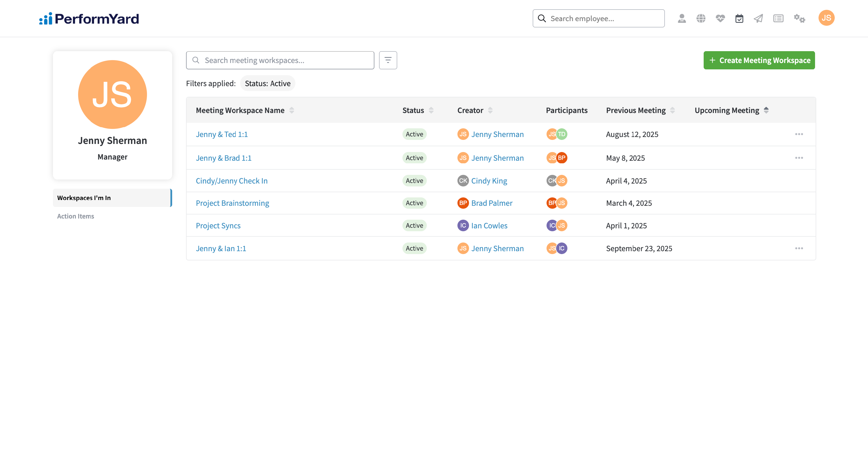The image size is (868, 472).
Task: Click the filter icon beside workspace search
Action: click(x=388, y=60)
